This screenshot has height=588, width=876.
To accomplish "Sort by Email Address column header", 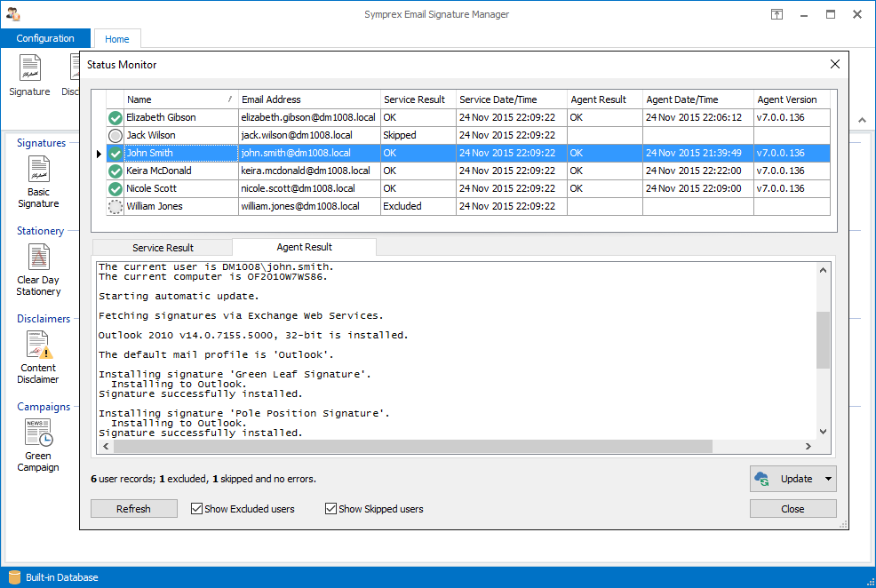I will (x=309, y=99).
